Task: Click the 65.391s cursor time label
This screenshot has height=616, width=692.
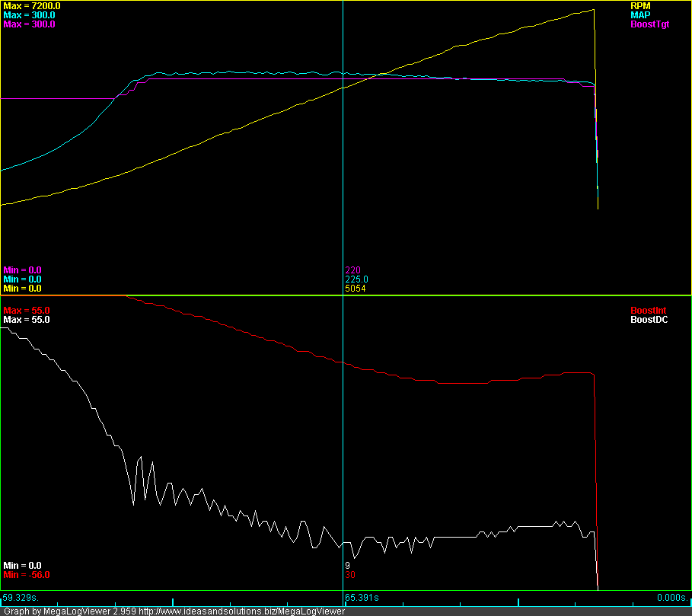Action: click(362, 598)
